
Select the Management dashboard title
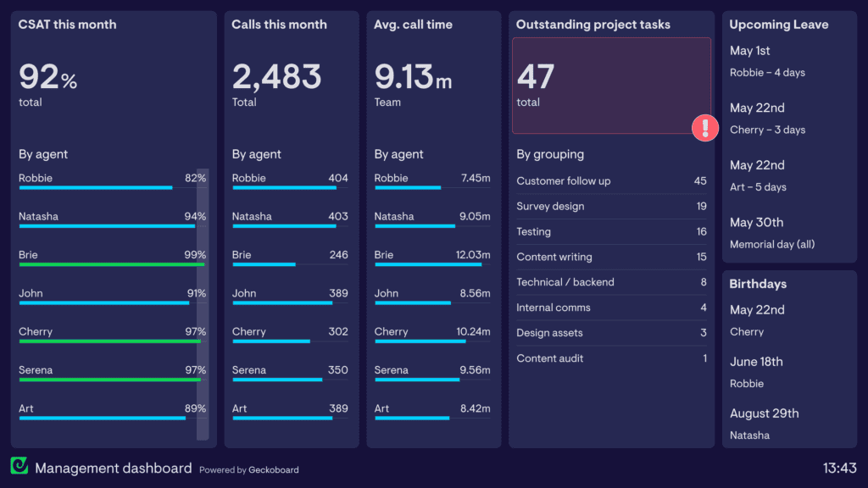click(113, 468)
